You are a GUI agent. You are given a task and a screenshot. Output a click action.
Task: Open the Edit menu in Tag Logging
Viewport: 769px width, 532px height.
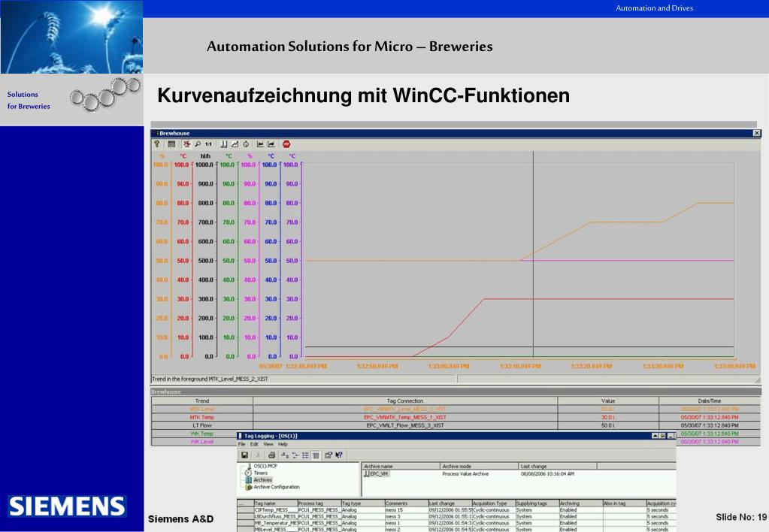click(x=254, y=444)
